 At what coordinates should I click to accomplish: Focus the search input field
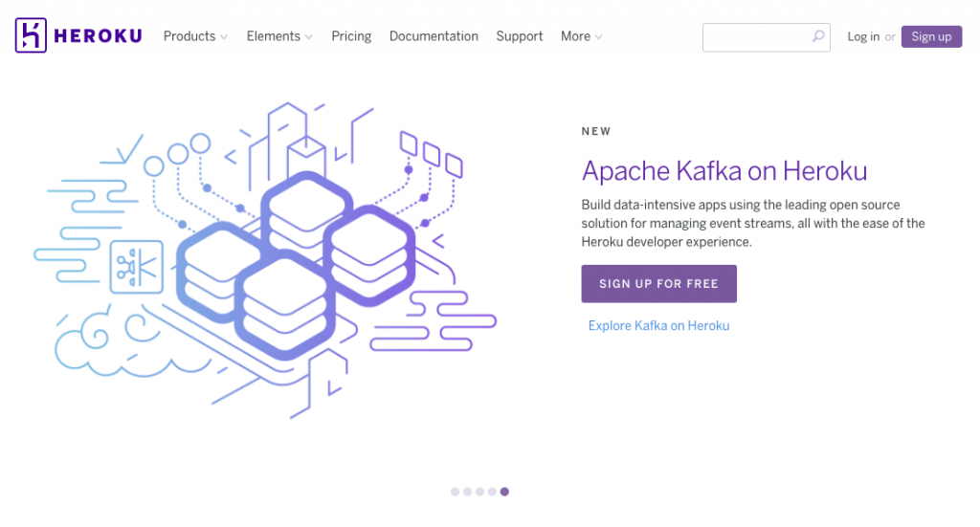(x=767, y=37)
